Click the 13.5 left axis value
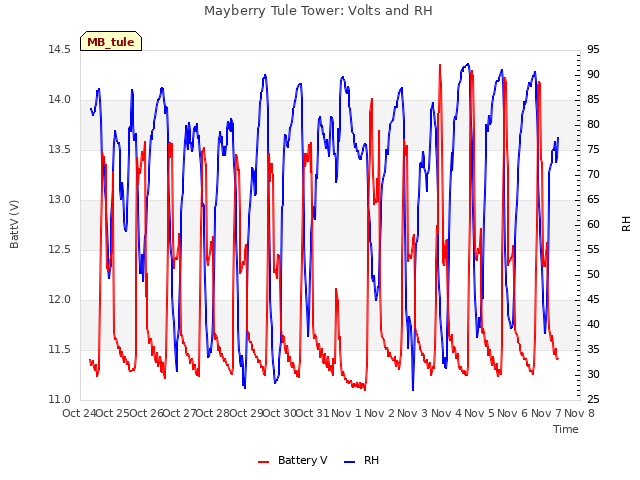The image size is (640, 480). 60,150
